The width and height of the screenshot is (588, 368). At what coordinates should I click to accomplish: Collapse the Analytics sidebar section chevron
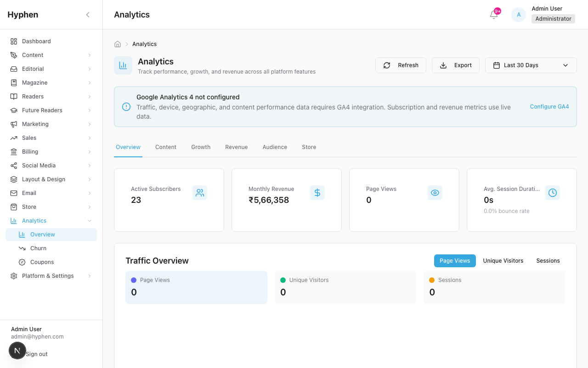coord(90,221)
